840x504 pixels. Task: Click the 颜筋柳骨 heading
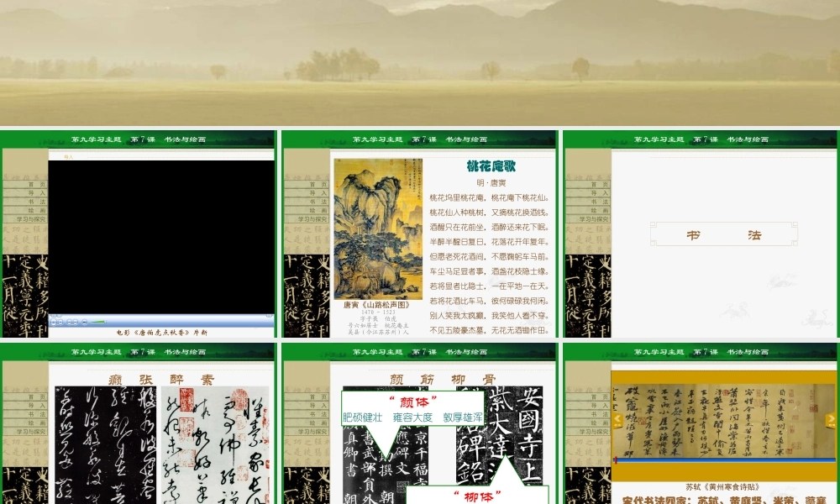443,380
